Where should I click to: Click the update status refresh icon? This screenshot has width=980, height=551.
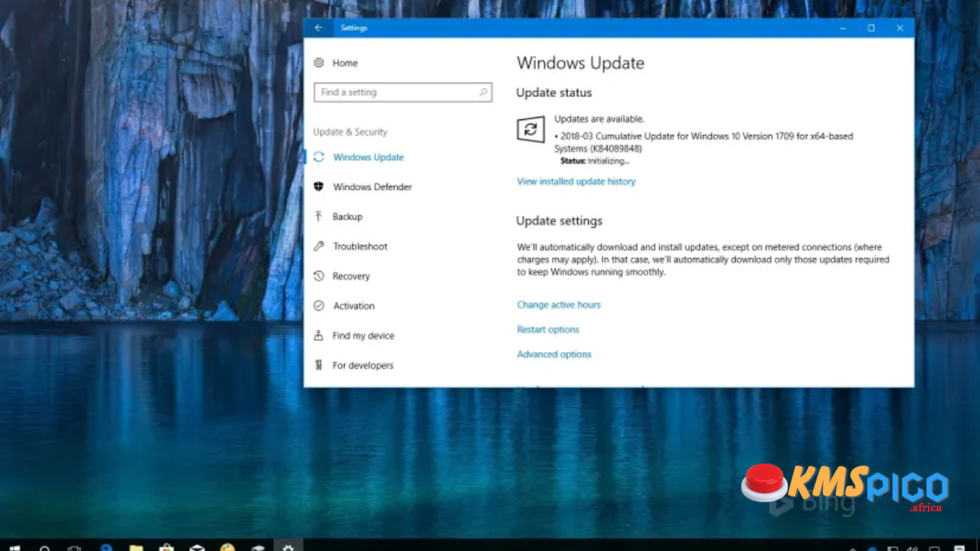click(531, 129)
